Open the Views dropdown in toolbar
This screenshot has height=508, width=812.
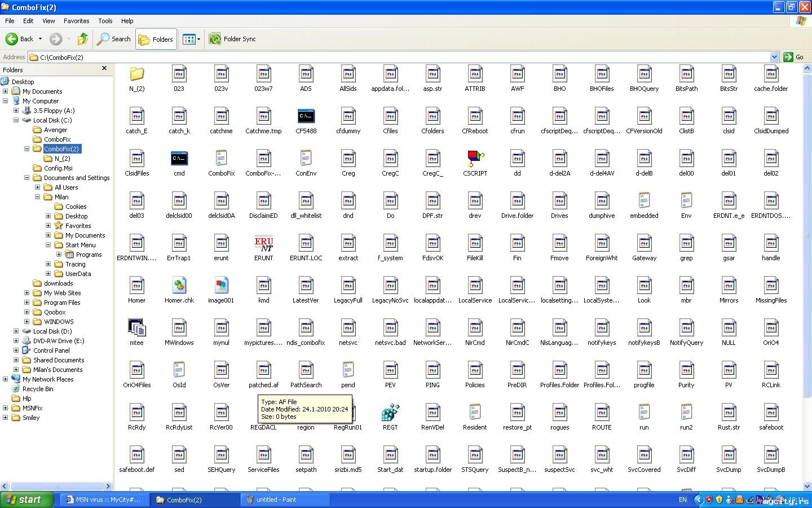coord(191,39)
